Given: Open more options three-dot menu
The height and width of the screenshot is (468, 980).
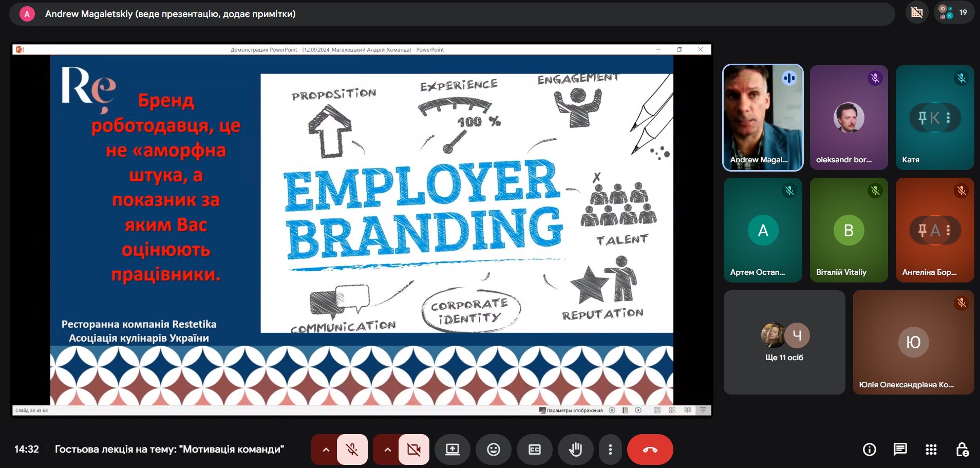Looking at the screenshot, I should [610, 450].
